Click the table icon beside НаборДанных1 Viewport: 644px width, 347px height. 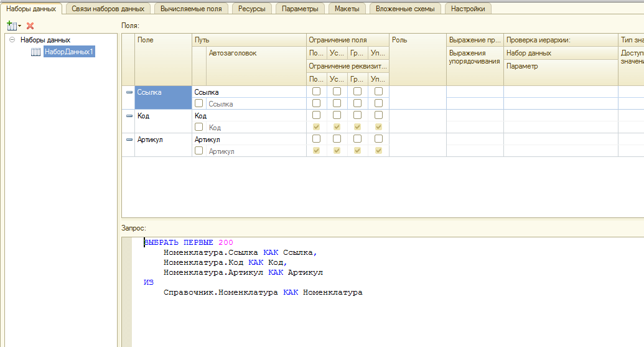(x=36, y=52)
